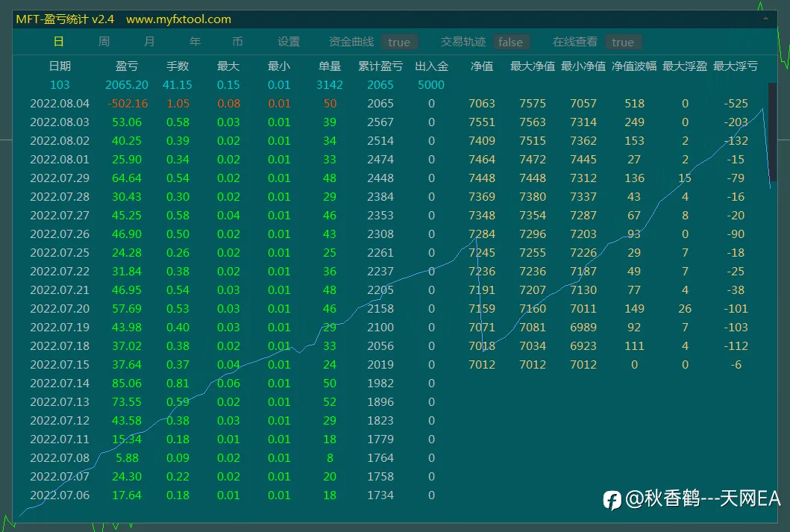Click the 最大净值 column header
Image resolution: width=790 pixels, height=532 pixels.
point(533,66)
